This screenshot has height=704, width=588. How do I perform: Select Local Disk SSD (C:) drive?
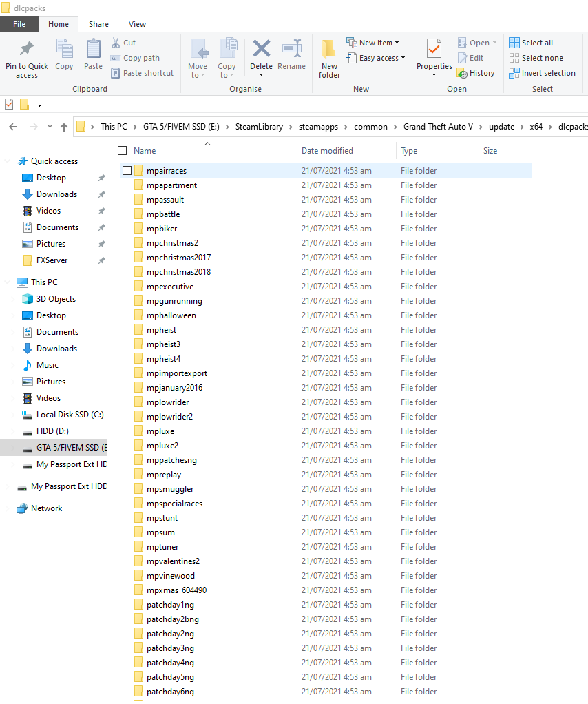click(70, 415)
